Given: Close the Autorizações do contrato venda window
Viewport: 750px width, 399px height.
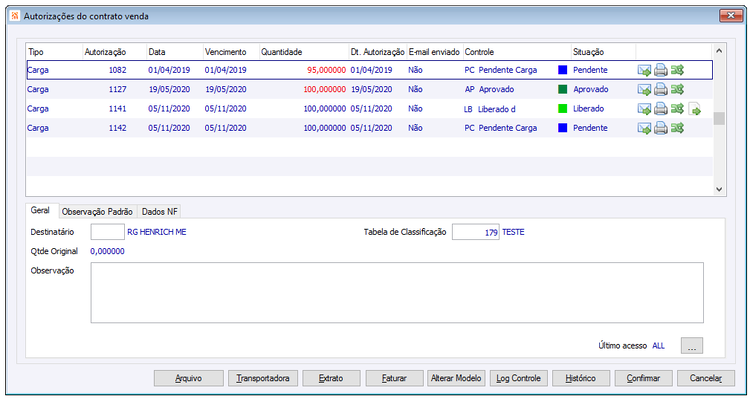Looking at the screenshot, I should [x=731, y=16].
